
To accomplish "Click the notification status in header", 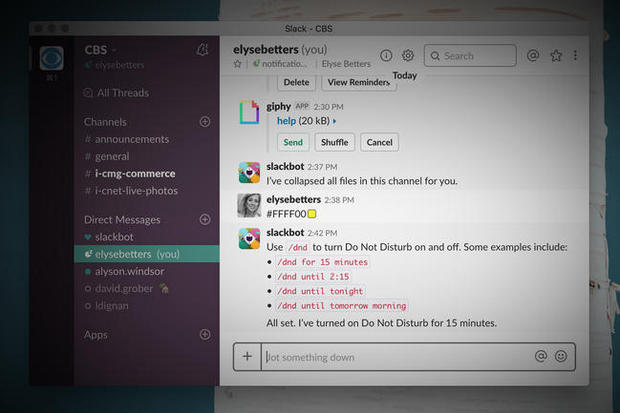I will pyautogui.click(x=280, y=64).
